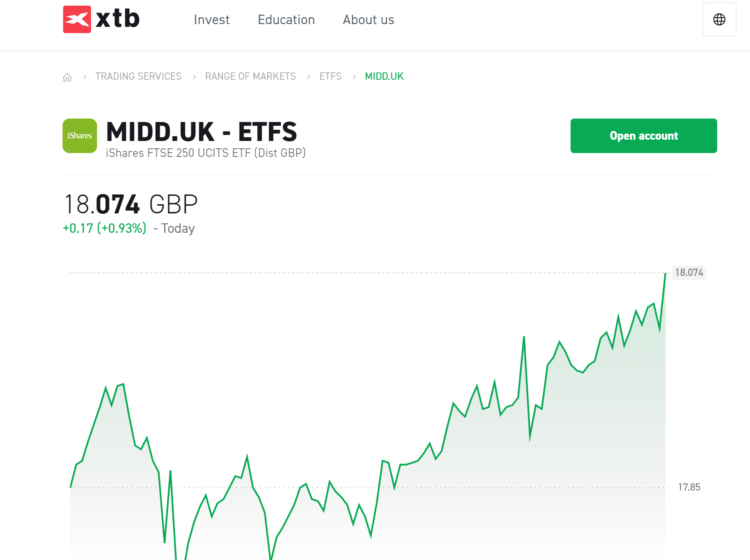Click the +0.17 (+0.93%) daily change
The image size is (750, 560).
tap(105, 228)
